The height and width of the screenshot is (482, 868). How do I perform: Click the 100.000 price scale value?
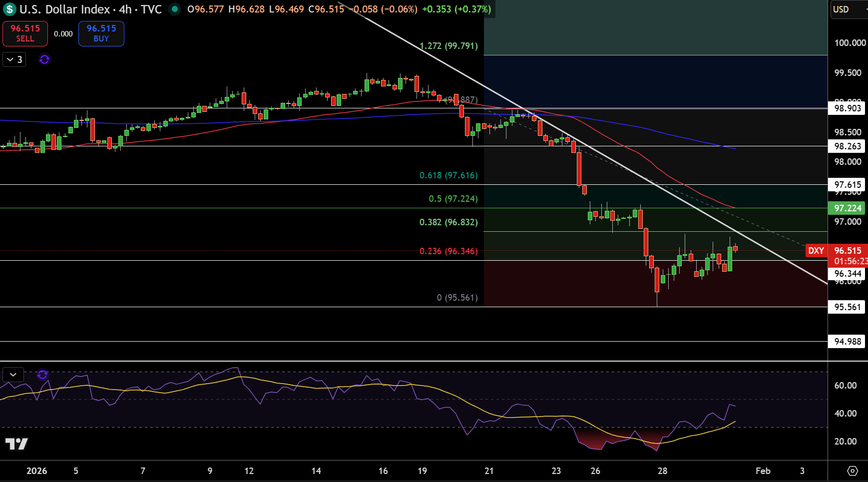click(850, 43)
